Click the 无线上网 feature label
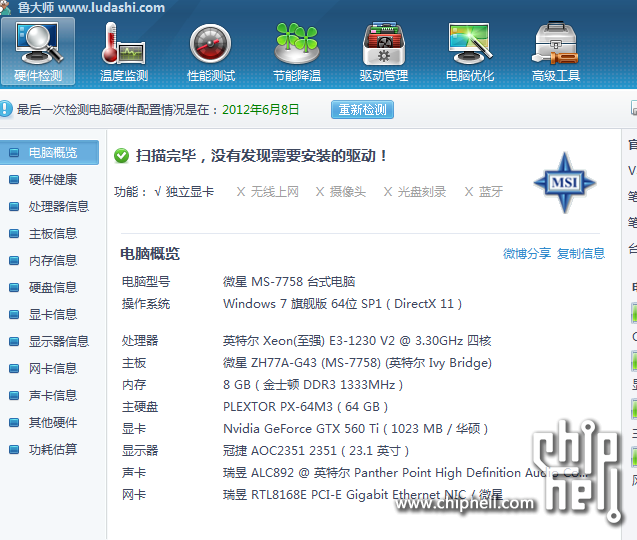This screenshot has width=637, height=540. pyautogui.click(x=274, y=192)
